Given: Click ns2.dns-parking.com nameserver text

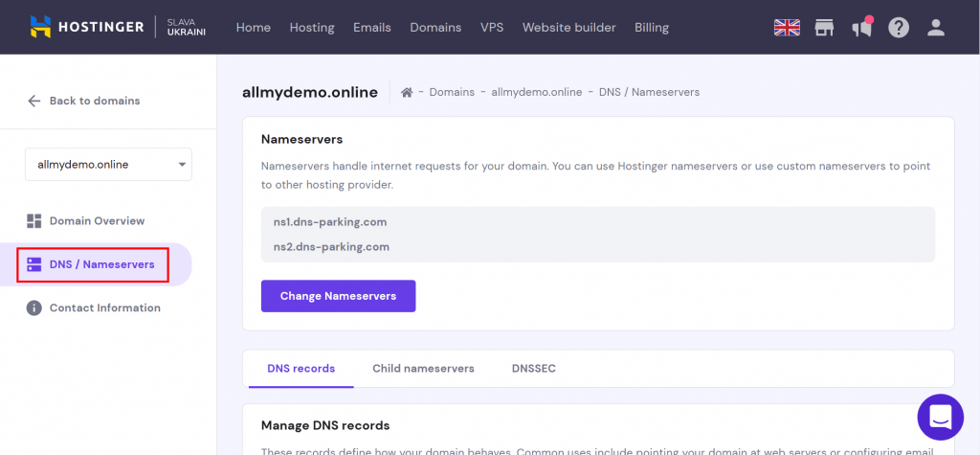Looking at the screenshot, I should coord(331,247).
